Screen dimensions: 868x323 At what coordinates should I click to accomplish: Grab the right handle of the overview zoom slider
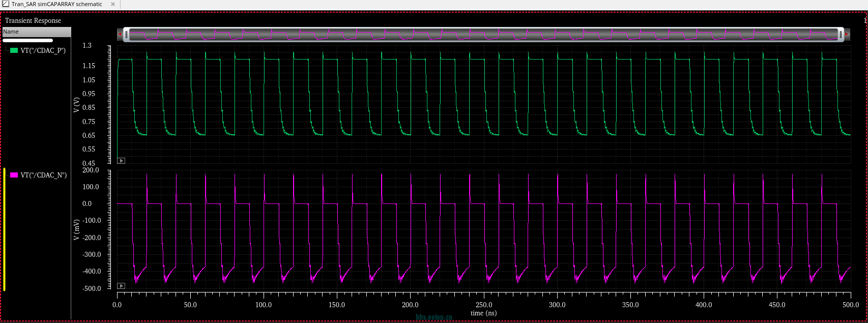[x=841, y=35]
